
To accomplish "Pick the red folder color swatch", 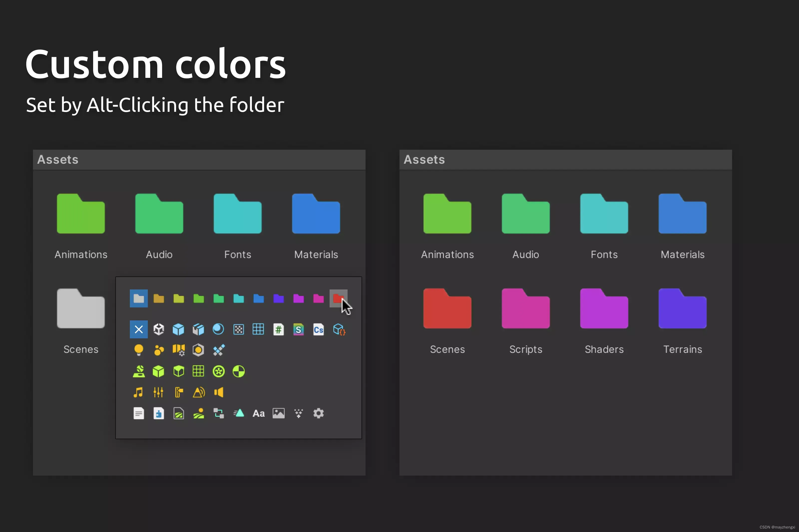I will [x=338, y=298].
